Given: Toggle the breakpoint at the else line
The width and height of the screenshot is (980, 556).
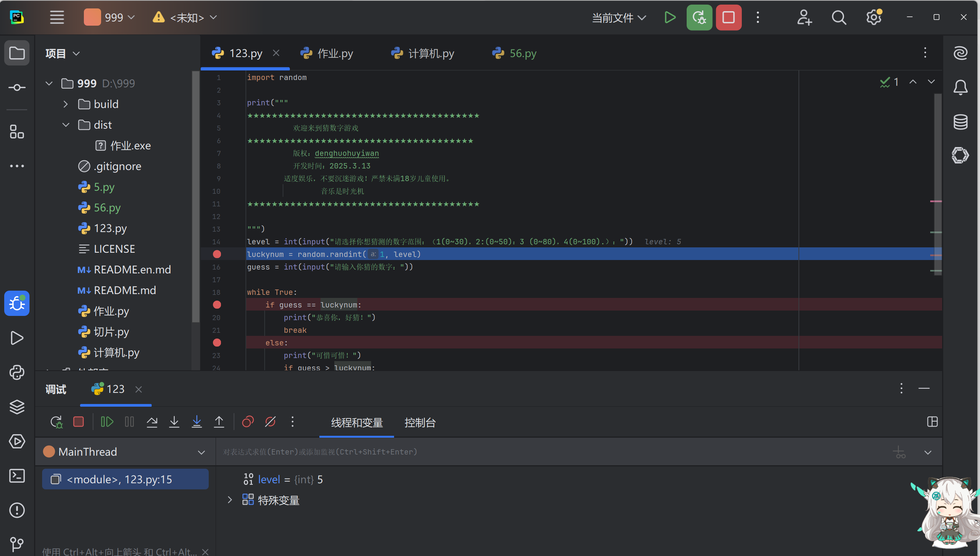Looking at the screenshot, I should (217, 343).
